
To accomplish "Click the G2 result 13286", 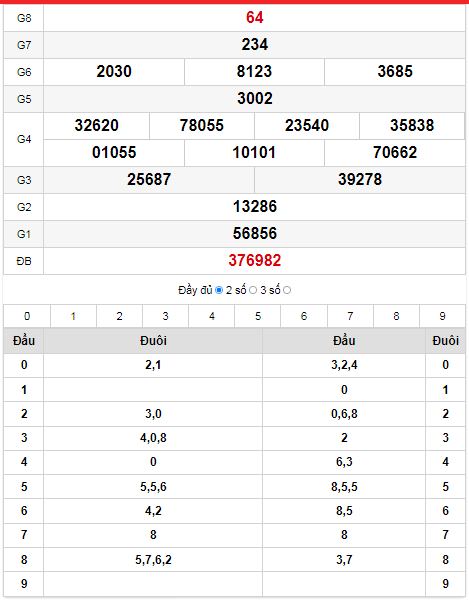I will [x=255, y=207].
